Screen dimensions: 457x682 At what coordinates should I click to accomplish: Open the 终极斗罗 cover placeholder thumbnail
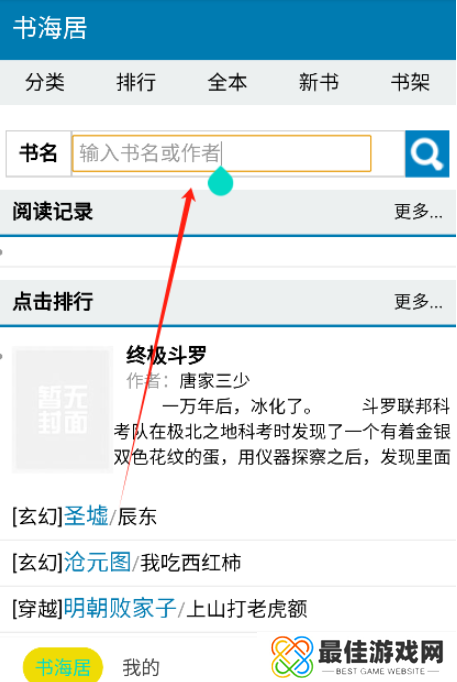pyautogui.click(x=63, y=409)
